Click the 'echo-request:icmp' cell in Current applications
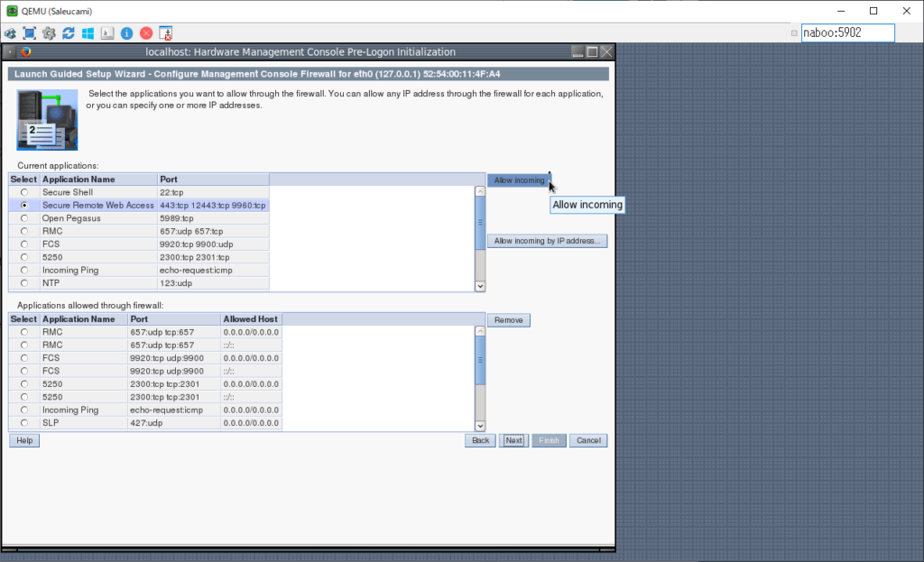 coord(213,271)
